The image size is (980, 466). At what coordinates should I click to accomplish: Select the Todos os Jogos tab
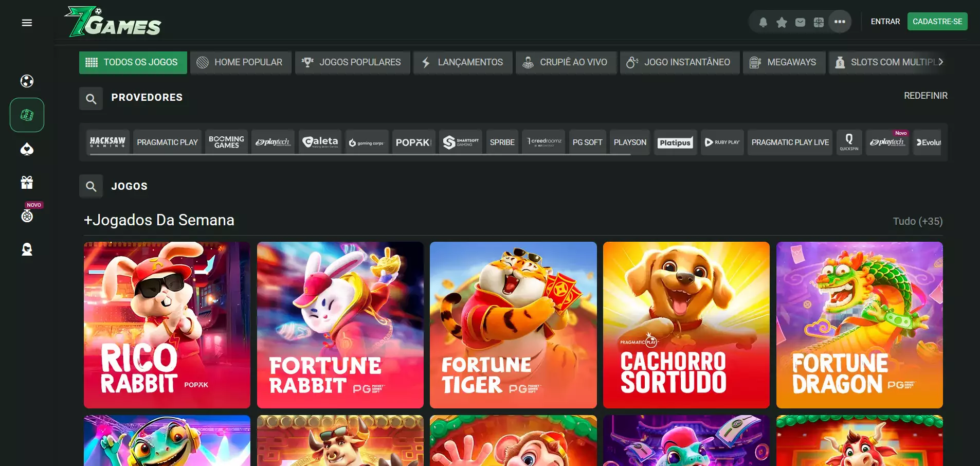(133, 62)
